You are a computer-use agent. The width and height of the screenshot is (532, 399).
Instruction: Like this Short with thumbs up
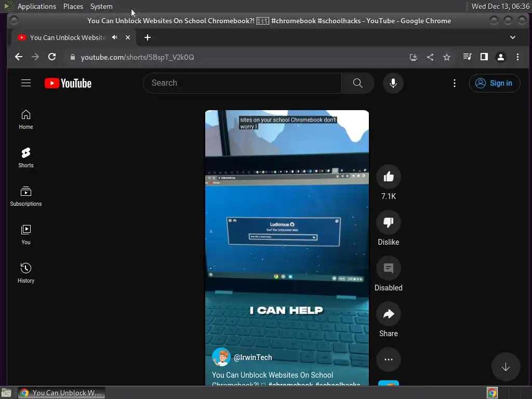click(389, 177)
